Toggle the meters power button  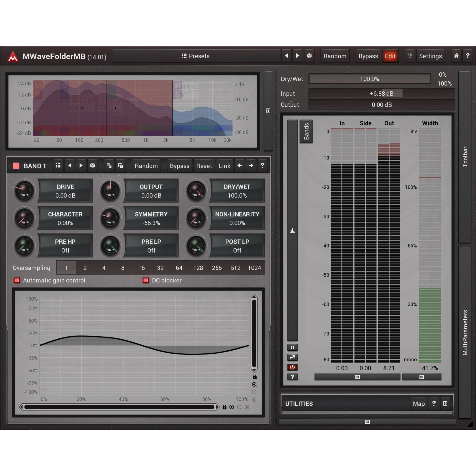pos(292,367)
